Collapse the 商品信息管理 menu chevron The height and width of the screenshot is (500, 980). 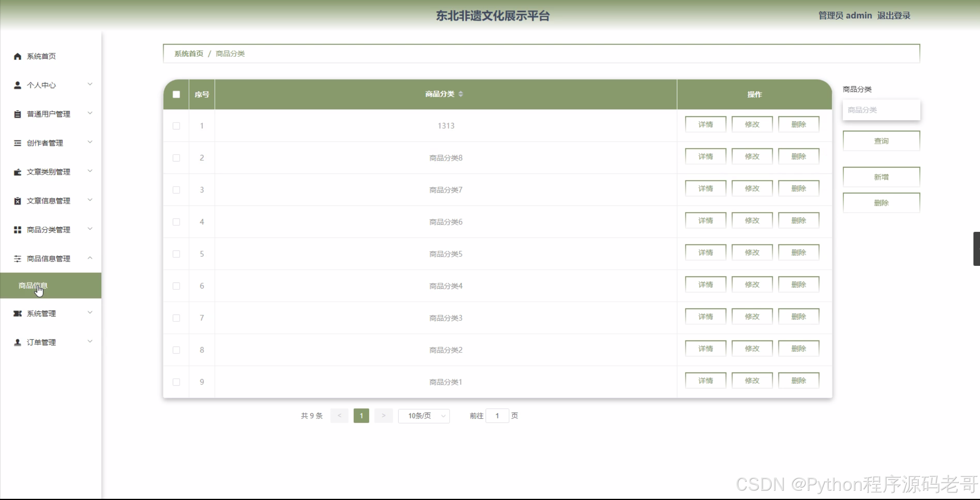[x=90, y=258]
